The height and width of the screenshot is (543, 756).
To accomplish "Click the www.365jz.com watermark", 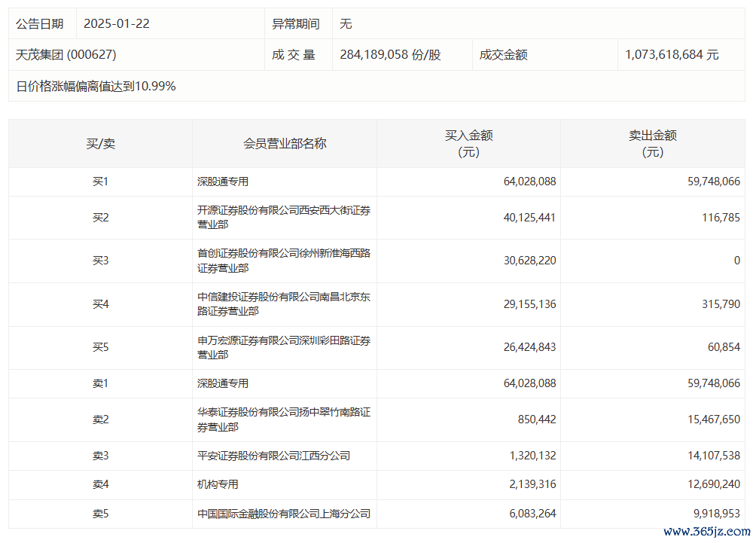I will pos(705,531).
